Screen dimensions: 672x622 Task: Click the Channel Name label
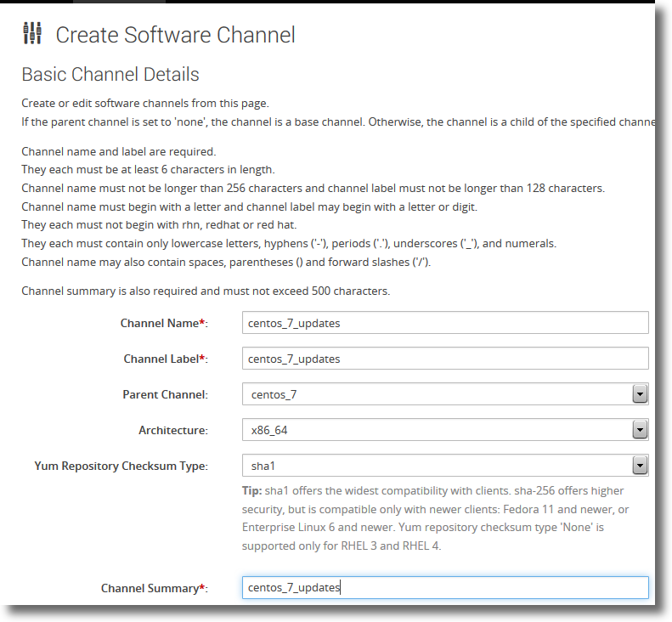(164, 323)
